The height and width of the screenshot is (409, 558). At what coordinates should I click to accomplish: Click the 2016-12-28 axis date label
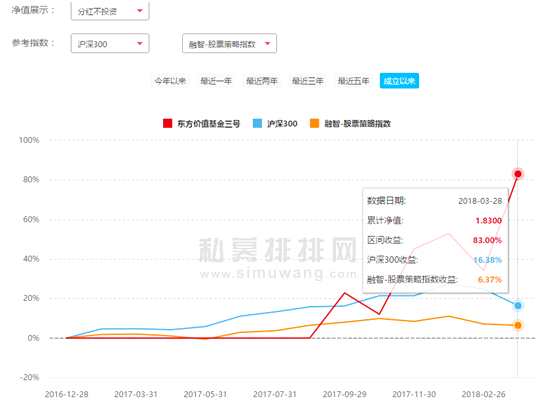coord(67,394)
